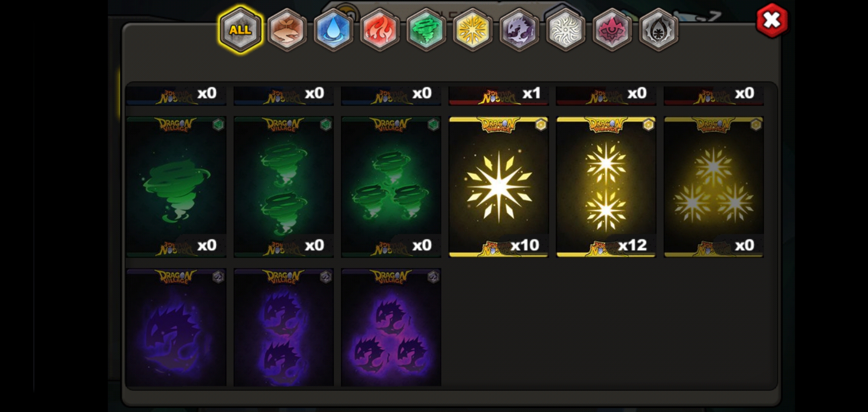Filter cards by gray flame emblem element
Image resolution: width=868 pixels, height=412 pixels.
click(x=658, y=30)
